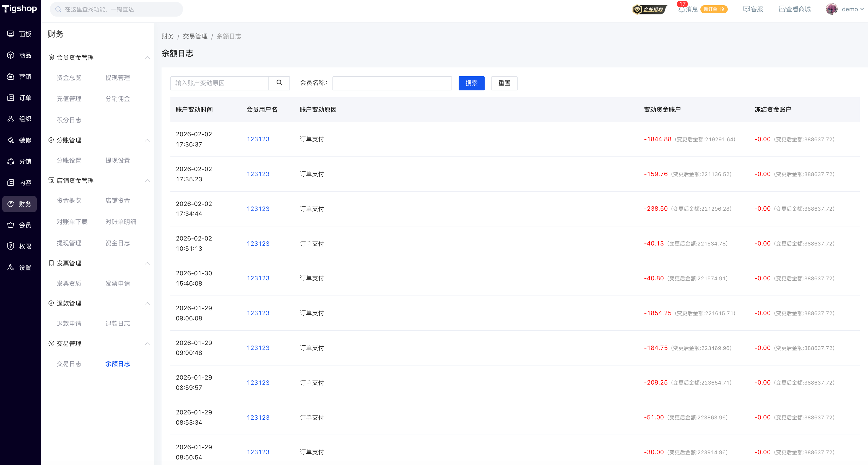The width and height of the screenshot is (868, 465).
Task: Focus the 会员名称 input field
Action: (392, 83)
